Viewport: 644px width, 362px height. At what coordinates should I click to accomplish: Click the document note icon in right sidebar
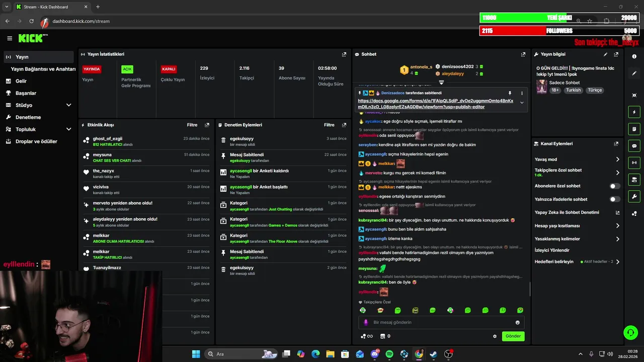pyautogui.click(x=634, y=129)
